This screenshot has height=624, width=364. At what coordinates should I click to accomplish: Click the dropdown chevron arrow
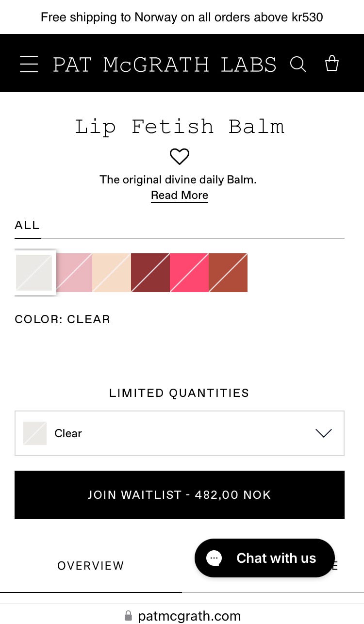(323, 433)
